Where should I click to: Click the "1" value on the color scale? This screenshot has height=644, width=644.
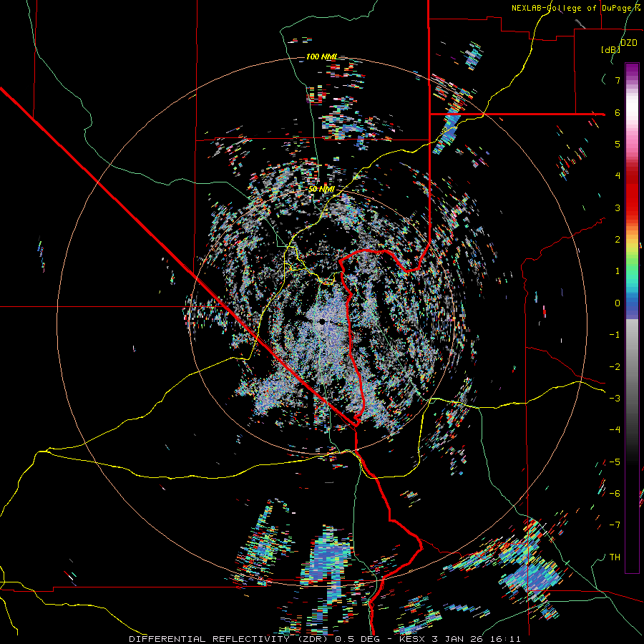pyautogui.click(x=618, y=271)
